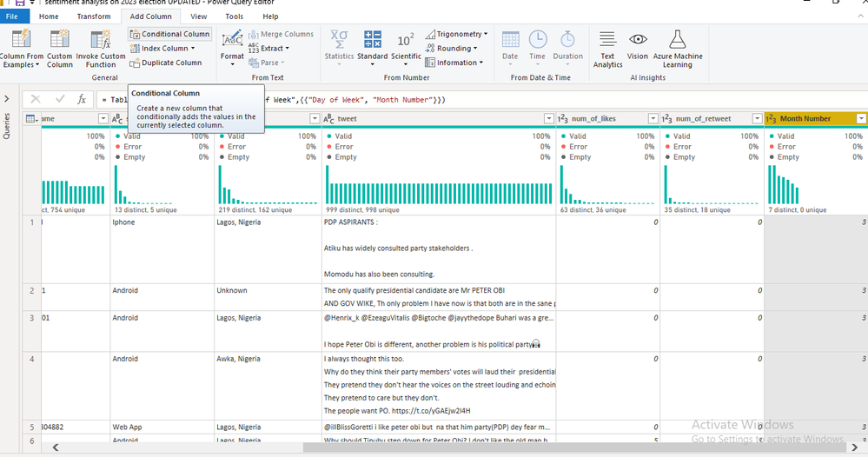Click '999 distinct, 998 unique' text
The width and height of the screenshot is (868, 457).
click(362, 210)
